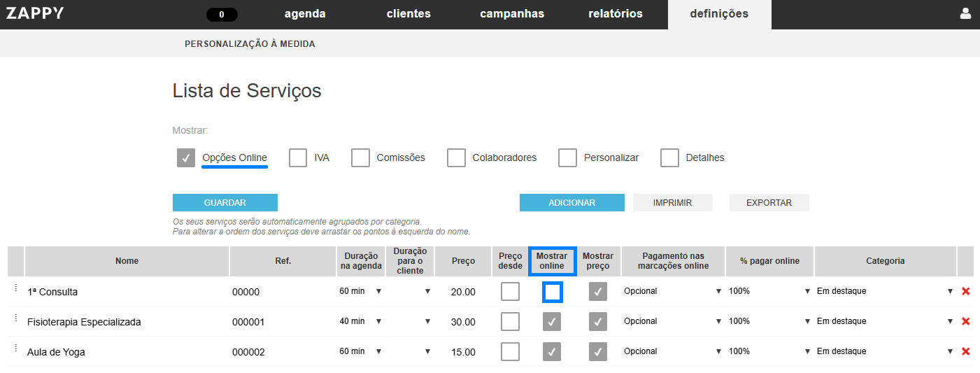Uncheck Mostrar preço for Aula de Yoga

pyautogui.click(x=597, y=351)
